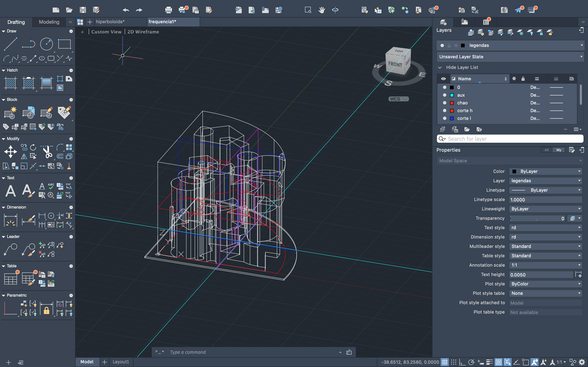Viewport: 588px width, 367px height.
Task: Select the Circle draw tool
Action: (x=46, y=44)
